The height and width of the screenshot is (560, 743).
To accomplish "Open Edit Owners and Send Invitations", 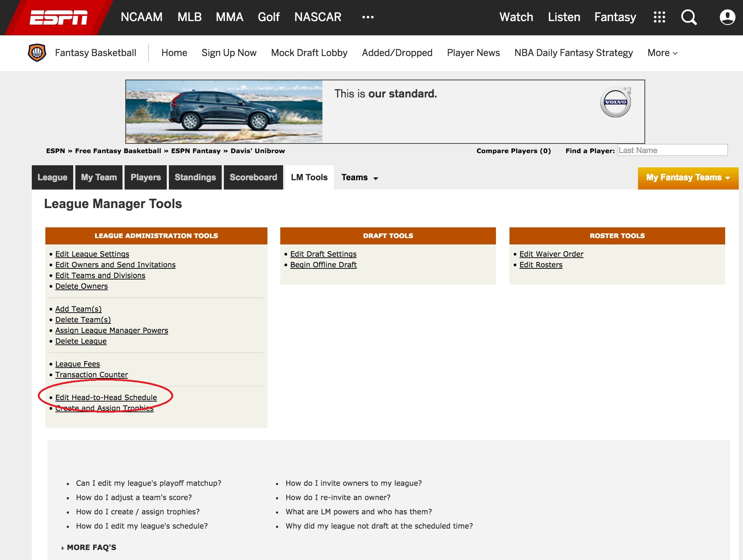I will (x=115, y=265).
